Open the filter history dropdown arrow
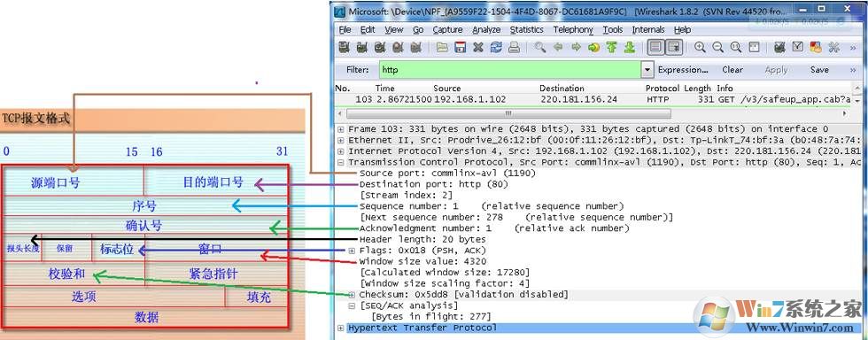The image size is (868, 340). coord(647,70)
